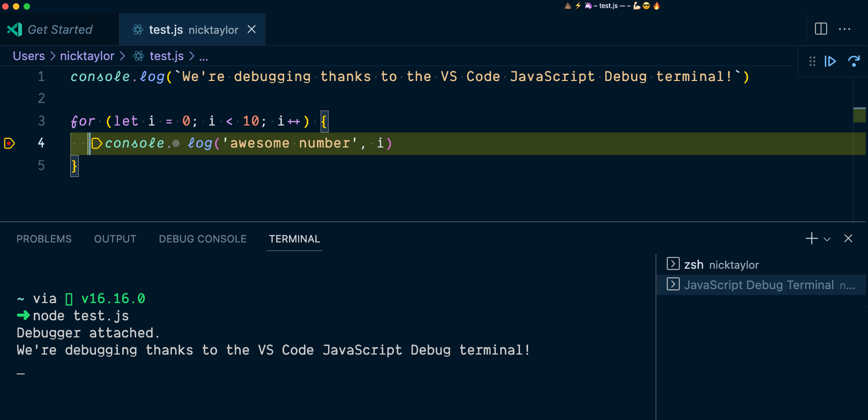Select the zsh nicktaylor terminal

(761, 264)
